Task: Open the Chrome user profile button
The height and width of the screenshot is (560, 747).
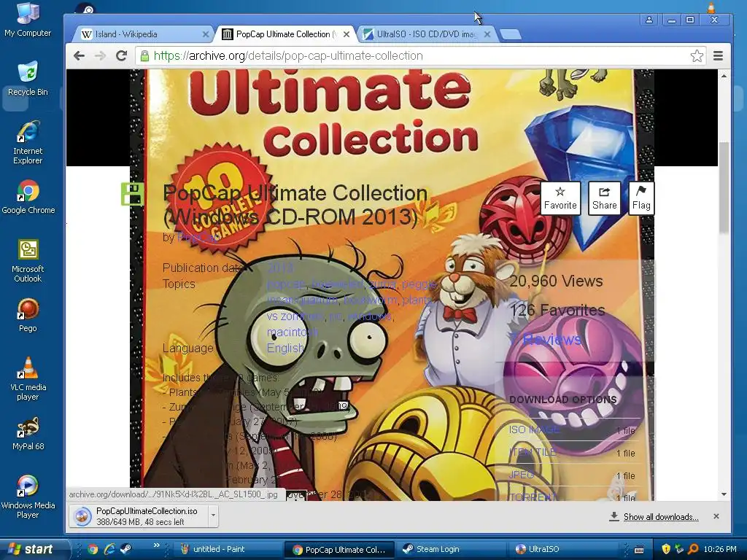Action: pyautogui.click(x=649, y=20)
